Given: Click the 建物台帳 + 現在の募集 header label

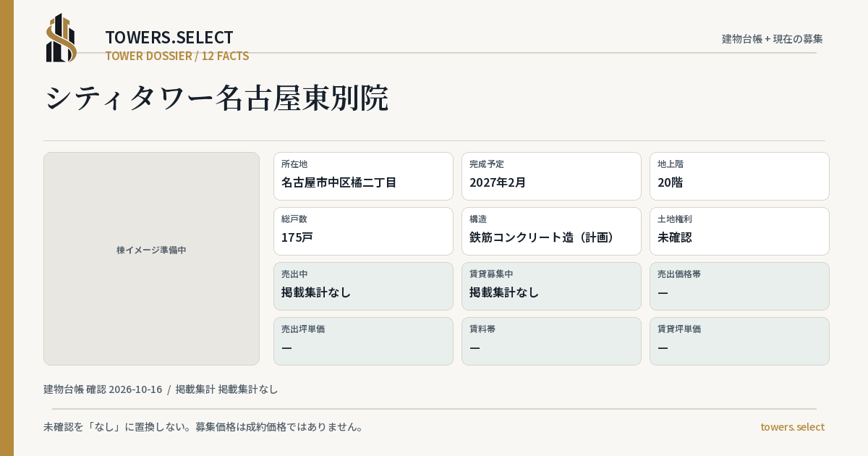Looking at the screenshot, I should [x=773, y=38].
